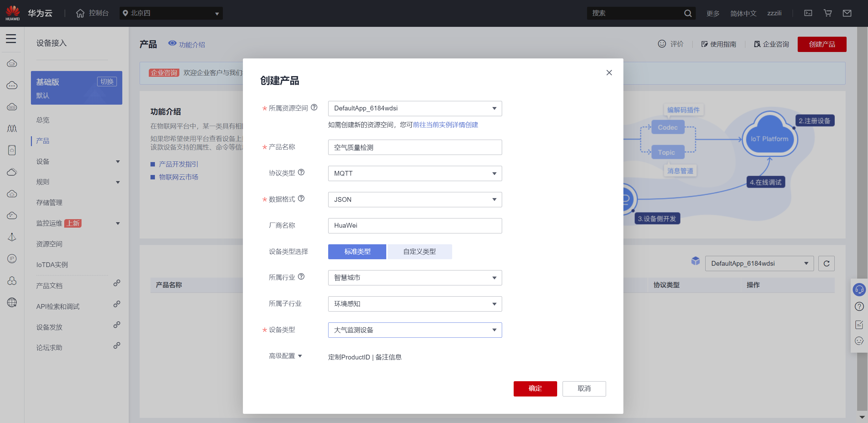Click the red 确定 button

535,388
